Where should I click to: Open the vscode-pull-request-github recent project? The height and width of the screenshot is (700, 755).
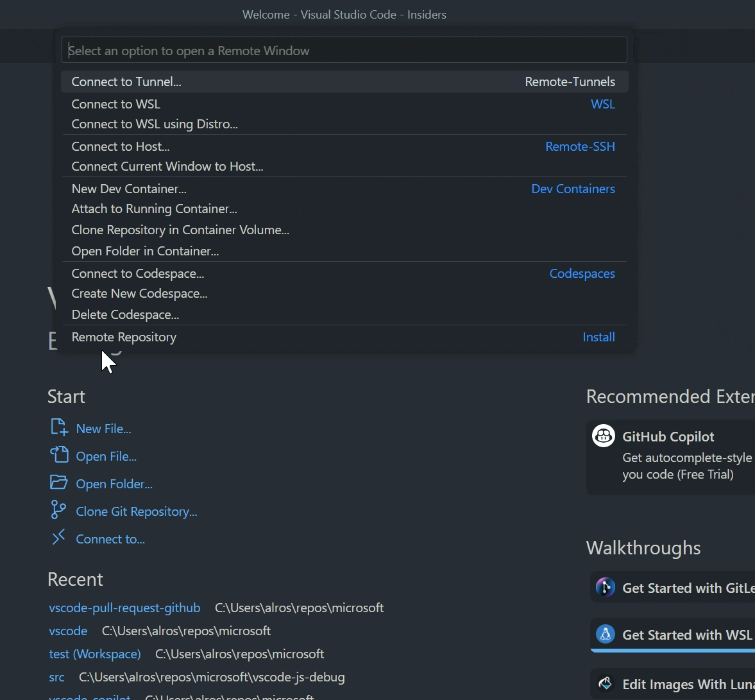click(124, 608)
